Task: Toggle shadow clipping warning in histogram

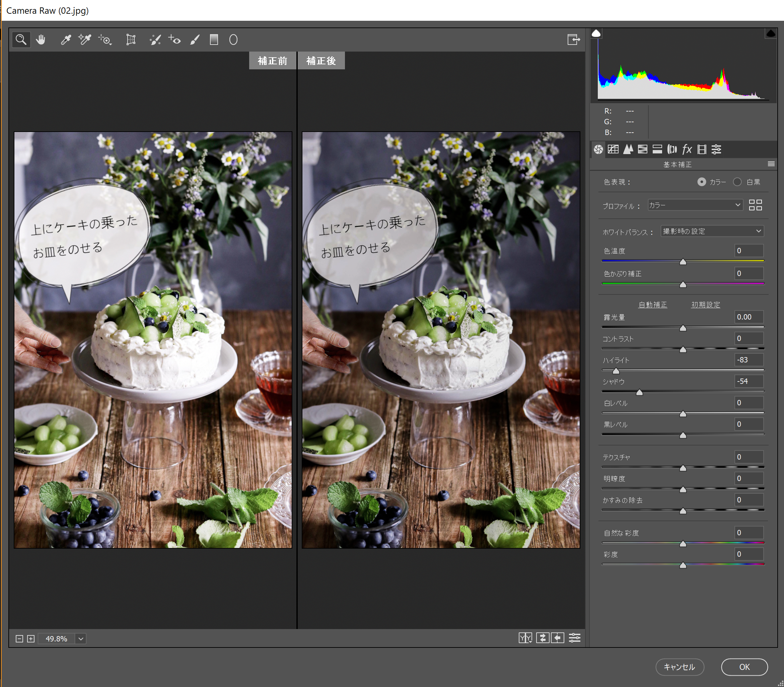Action: (596, 33)
